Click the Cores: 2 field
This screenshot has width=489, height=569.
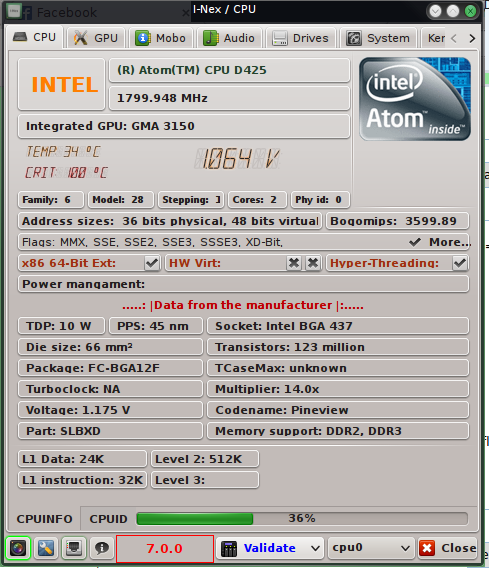[257, 200]
